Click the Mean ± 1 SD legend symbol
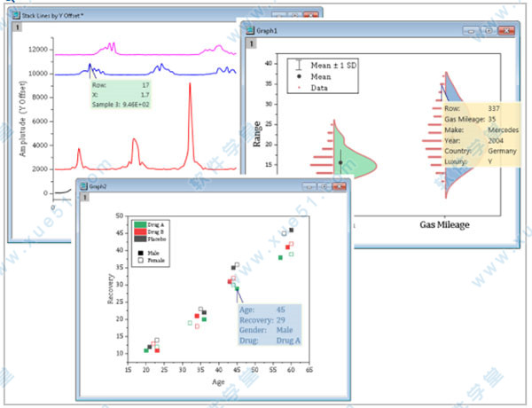This screenshot has height=408, width=532. coord(299,65)
